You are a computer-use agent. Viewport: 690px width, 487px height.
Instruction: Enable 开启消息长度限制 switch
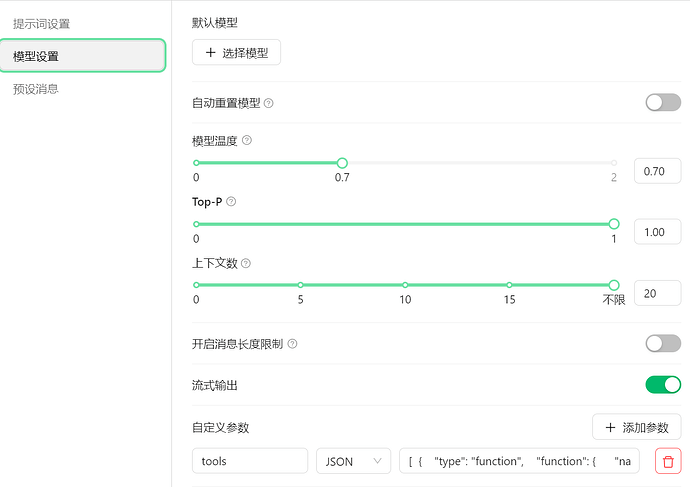tap(663, 343)
